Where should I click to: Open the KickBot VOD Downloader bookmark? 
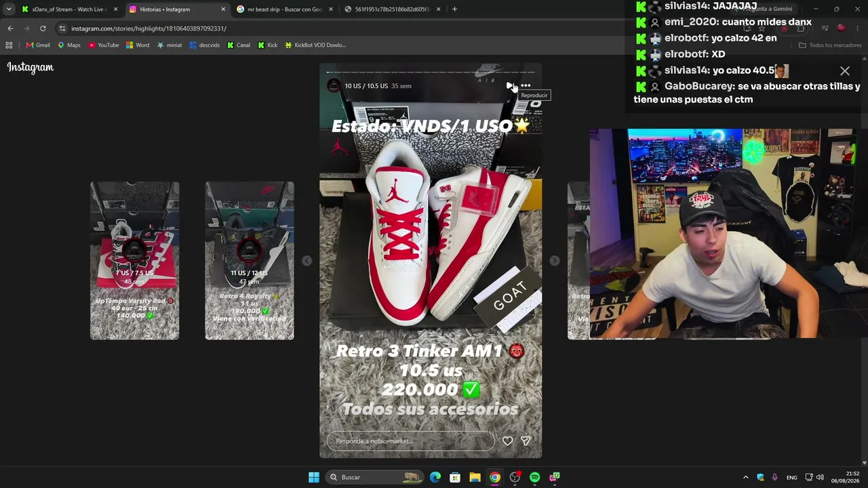(x=315, y=45)
